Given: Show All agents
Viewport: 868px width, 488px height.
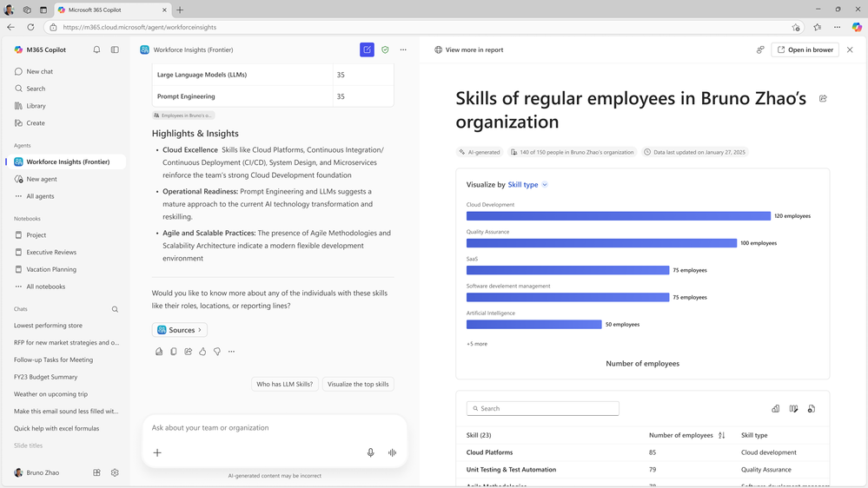Looking at the screenshot, I should (40, 196).
